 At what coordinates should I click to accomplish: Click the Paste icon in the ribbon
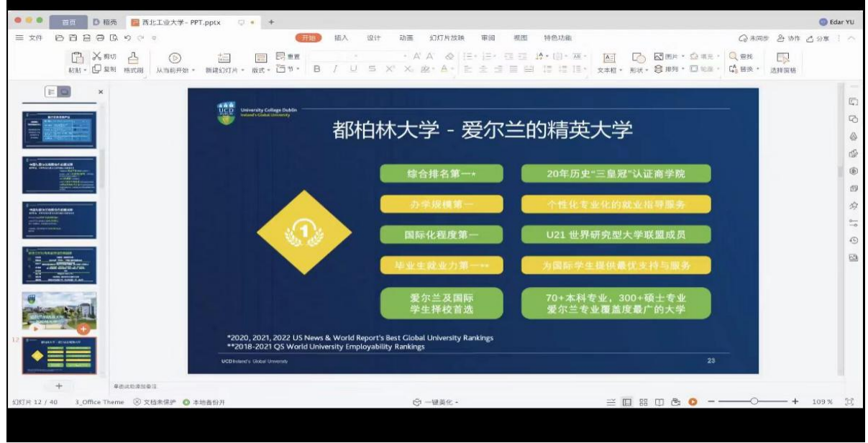pyautogui.click(x=76, y=58)
